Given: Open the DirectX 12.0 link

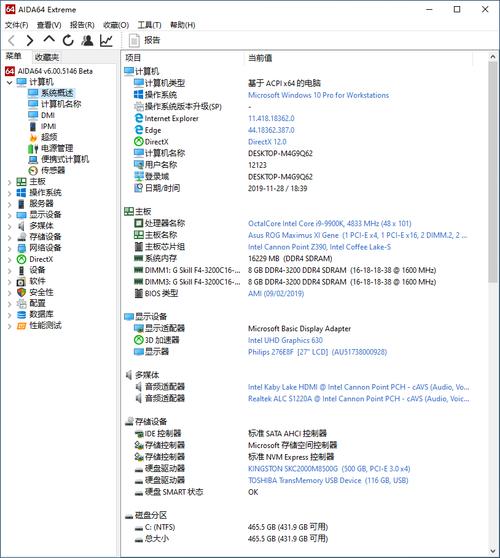Looking at the screenshot, I should tap(267, 142).
